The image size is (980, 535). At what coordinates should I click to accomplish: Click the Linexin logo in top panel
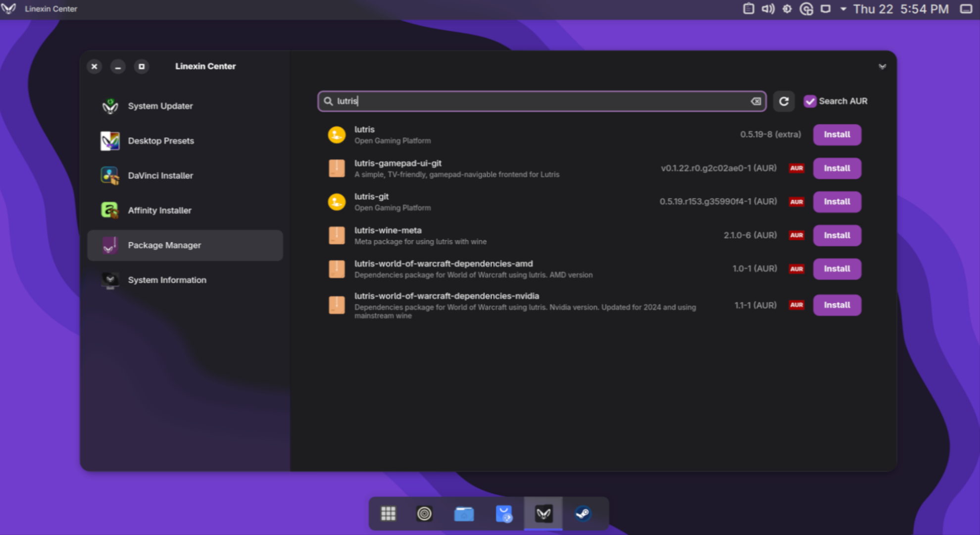point(8,9)
